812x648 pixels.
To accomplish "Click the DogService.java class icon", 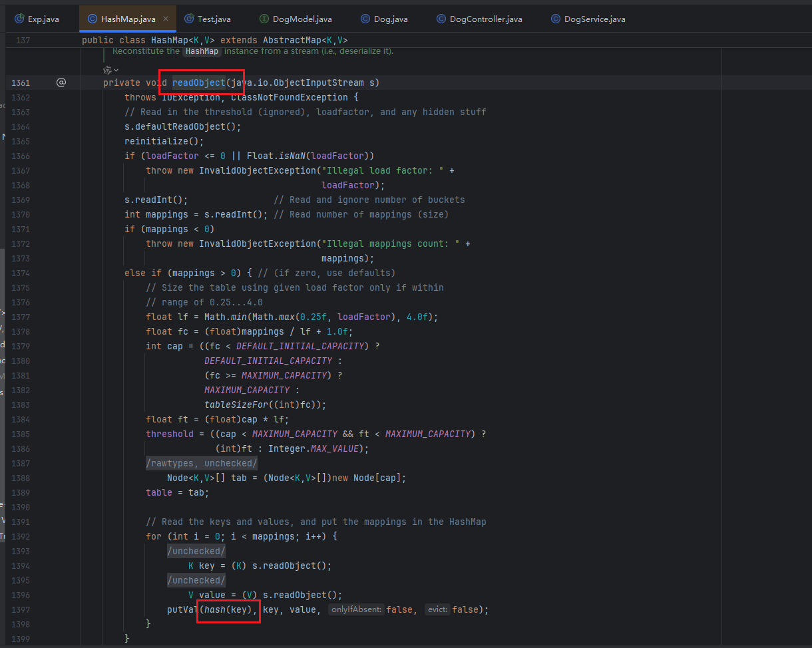I will point(556,19).
